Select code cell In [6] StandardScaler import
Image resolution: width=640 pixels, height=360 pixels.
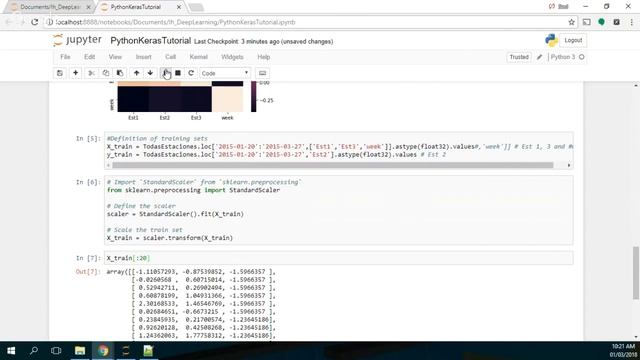pos(339,210)
